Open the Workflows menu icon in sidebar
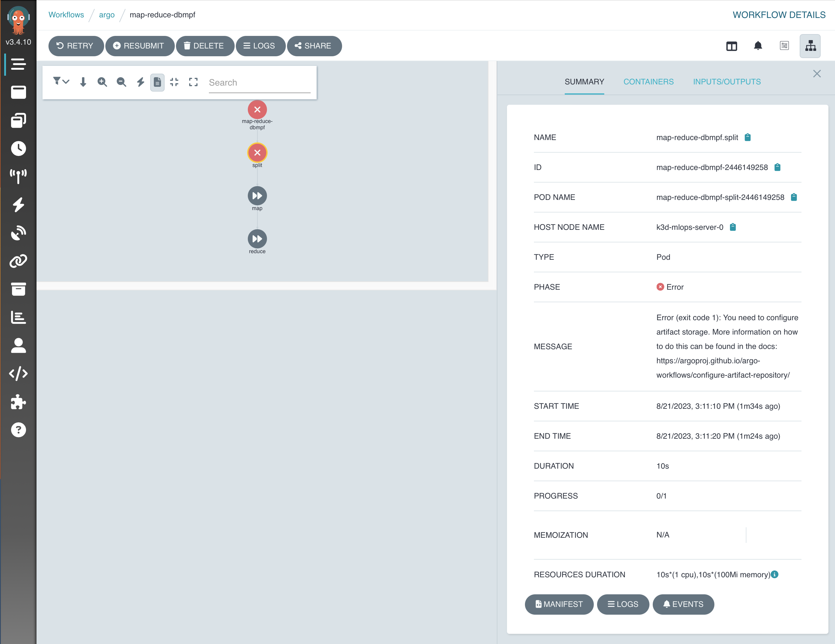Screen dimensions: 835x644 tap(18, 64)
